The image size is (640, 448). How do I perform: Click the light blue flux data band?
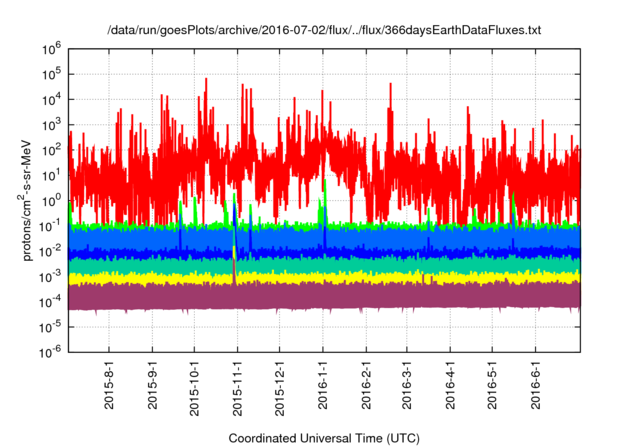[x=324, y=238]
